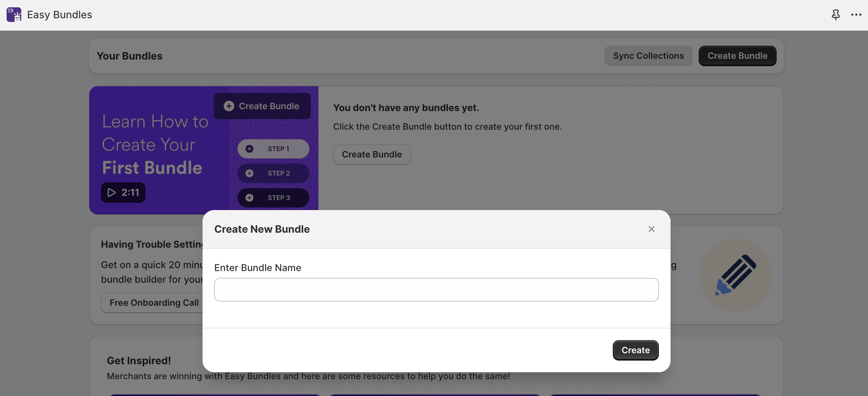
Task: Click the STEP 1 plus icon
Action: [249, 149]
